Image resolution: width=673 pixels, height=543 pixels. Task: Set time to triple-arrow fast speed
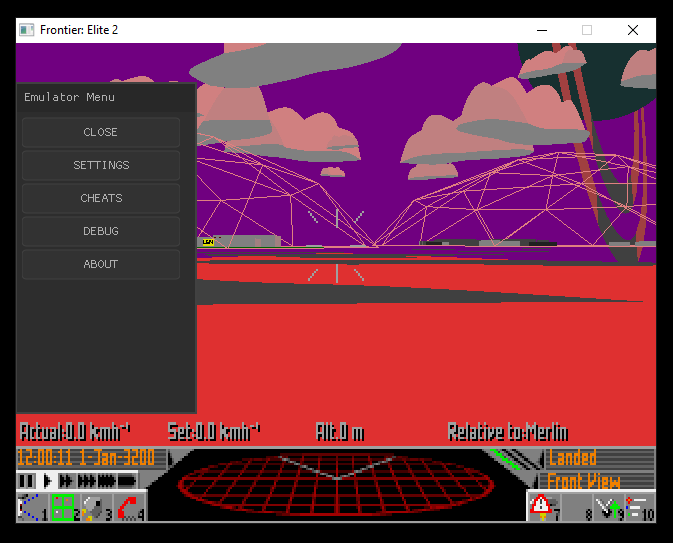pos(86,481)
